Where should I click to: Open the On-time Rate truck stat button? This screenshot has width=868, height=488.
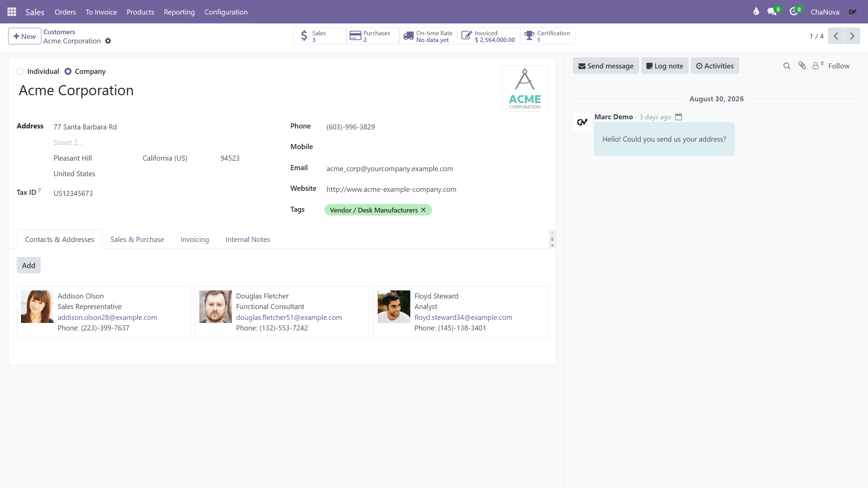tap(428, 36)
